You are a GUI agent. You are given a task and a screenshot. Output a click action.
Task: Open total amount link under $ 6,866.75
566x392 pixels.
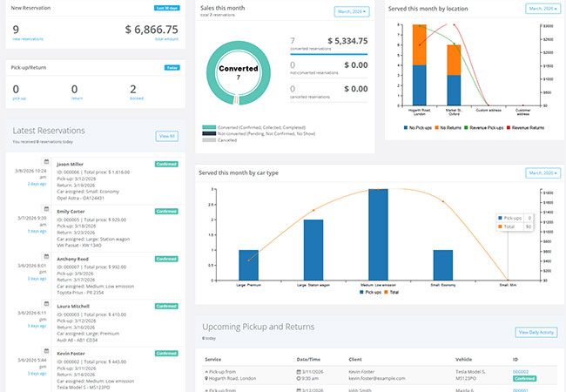(x=166, y=39)
